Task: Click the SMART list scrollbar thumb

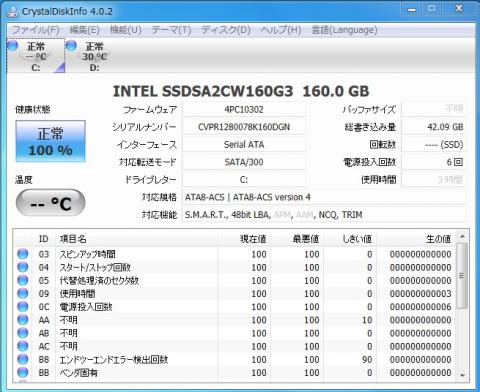Action: (x=462, y=276)
